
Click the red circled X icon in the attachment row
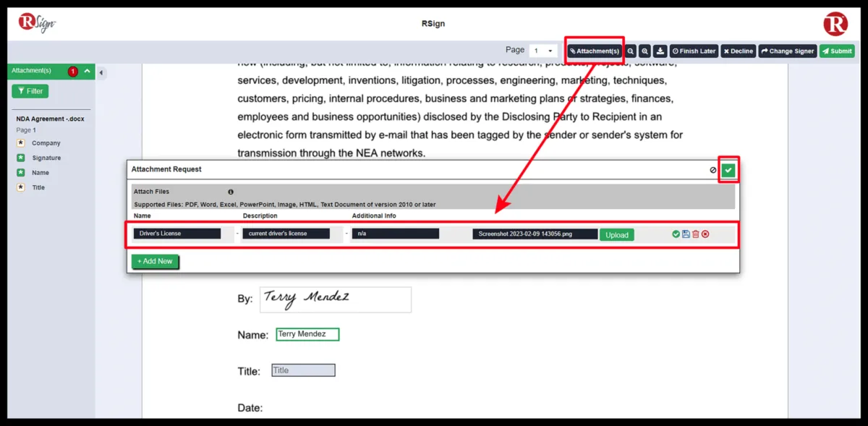(x=705, y=234)
